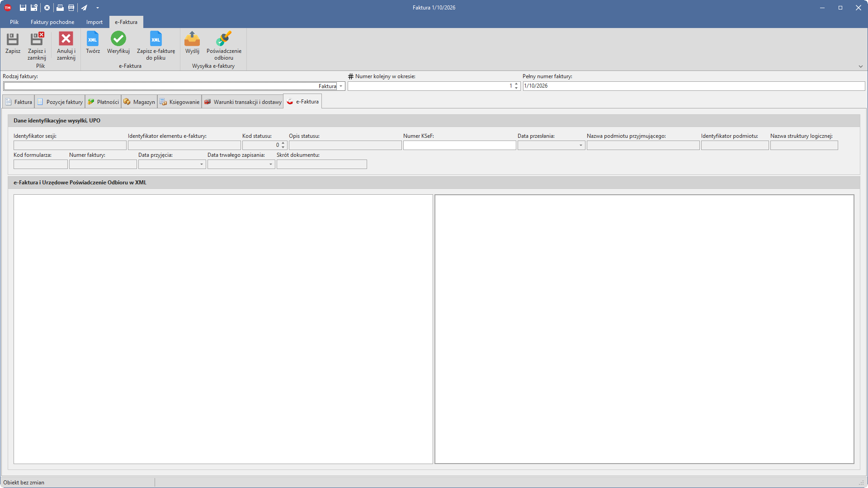Send e-invoice with Wyślij
The width and height of the screenshot is (868, 488).
tap(192, 43)
